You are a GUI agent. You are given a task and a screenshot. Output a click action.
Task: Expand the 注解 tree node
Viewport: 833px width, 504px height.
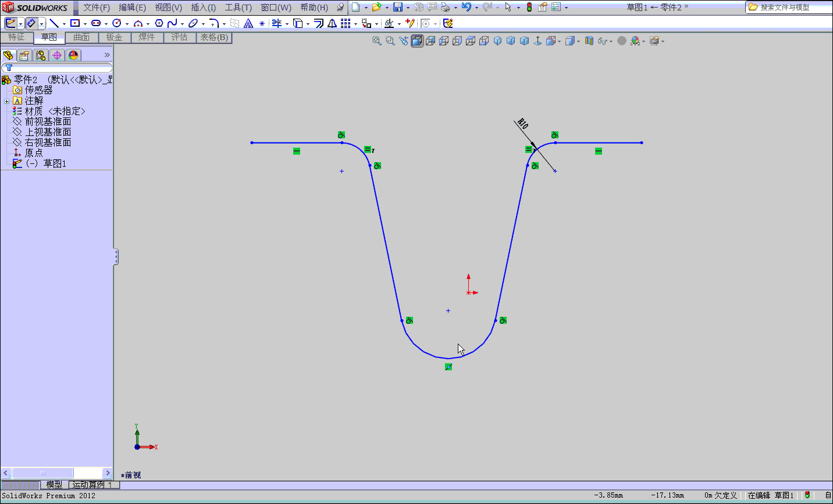pos(6,101)
